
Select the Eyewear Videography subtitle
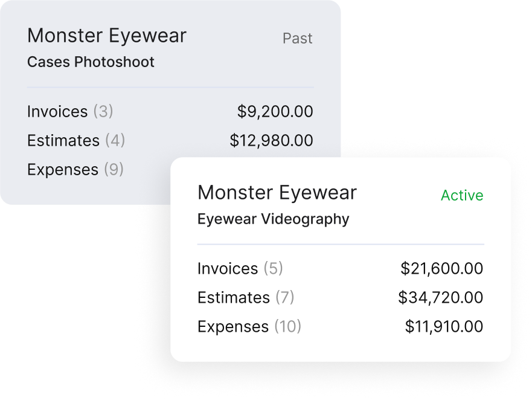click(x=273, y=219)
